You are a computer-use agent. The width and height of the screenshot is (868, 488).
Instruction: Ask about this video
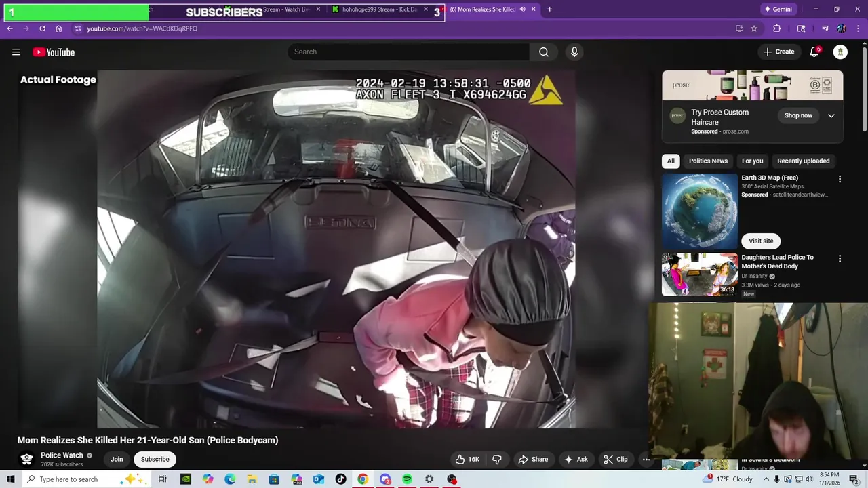[576, 460]
